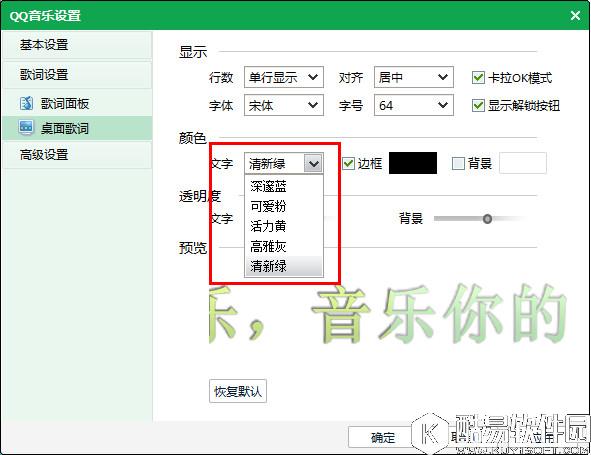Image resolution: width=591 pixels, height=455 pixels.
Task: Go to 桌面歌词 settings page
Action: [77, 128]
